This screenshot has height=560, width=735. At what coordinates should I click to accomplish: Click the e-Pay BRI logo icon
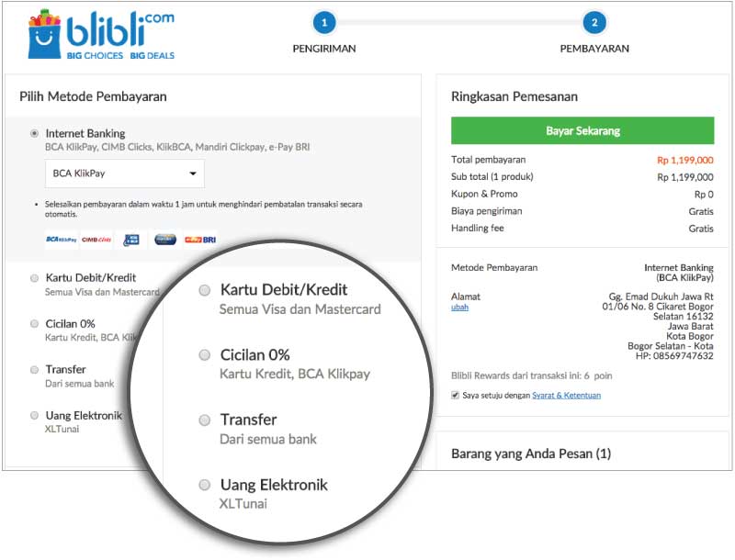[200, 240]
